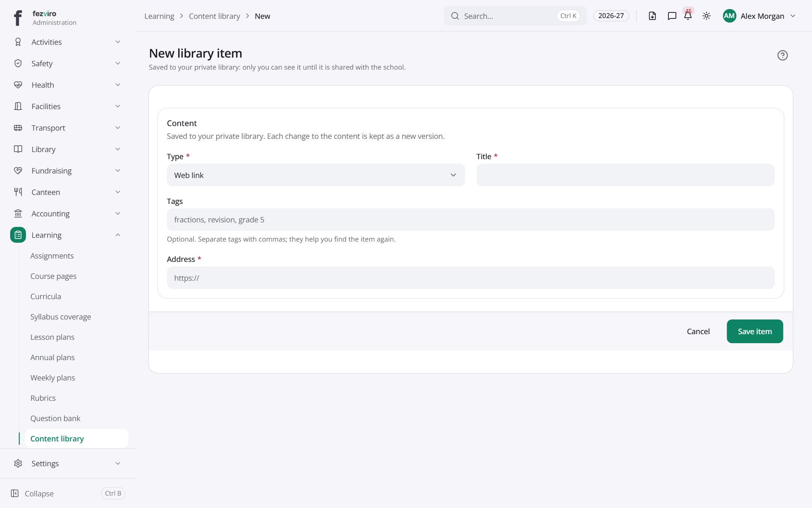The image size is (812, 508).
Task: Open Alex Morgan account dropdown
Action: pyautogui.click(x=759, y=16)
